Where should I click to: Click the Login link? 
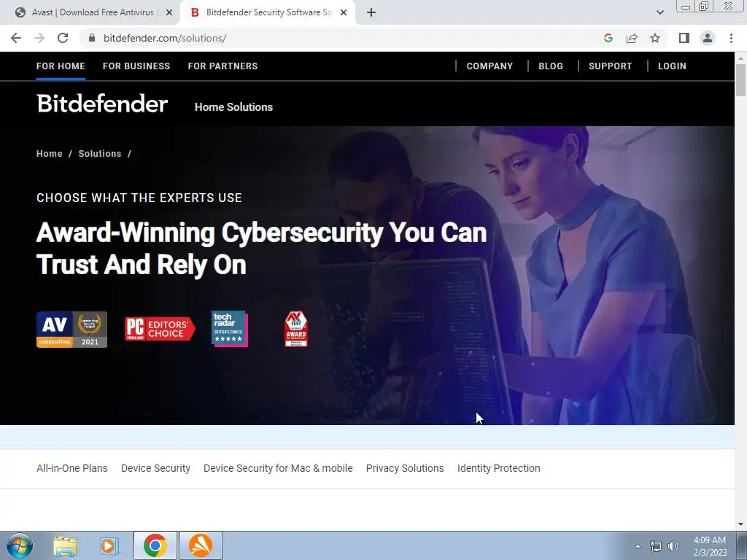[672, 66]
